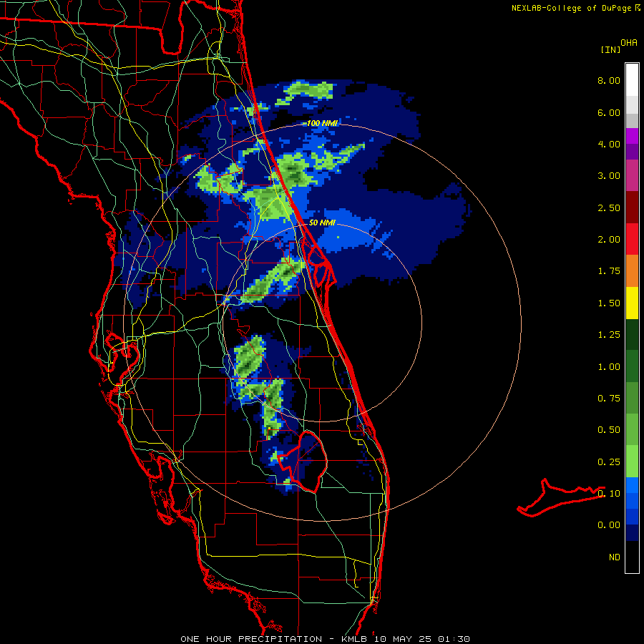
Task: Click the NEXLAB-College of DuPage header text
Action: coord(572,8)
